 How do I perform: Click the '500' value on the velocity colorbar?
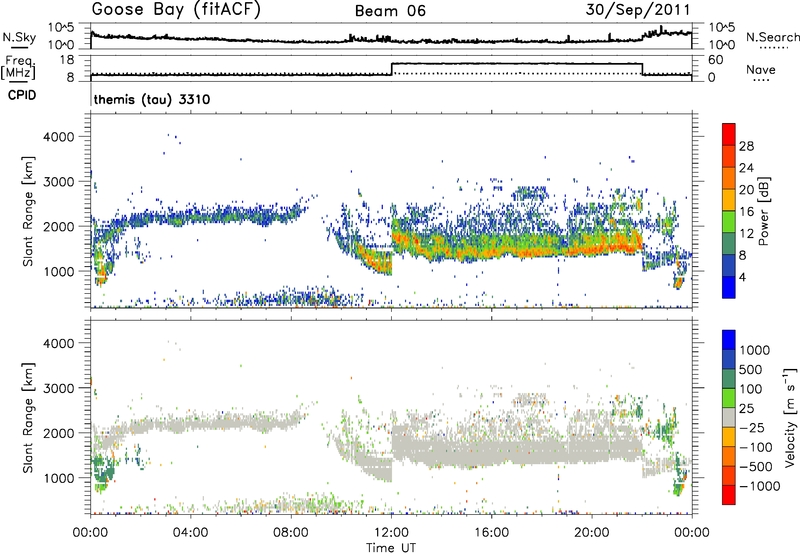pyautogui.click(x=751, y=369)
